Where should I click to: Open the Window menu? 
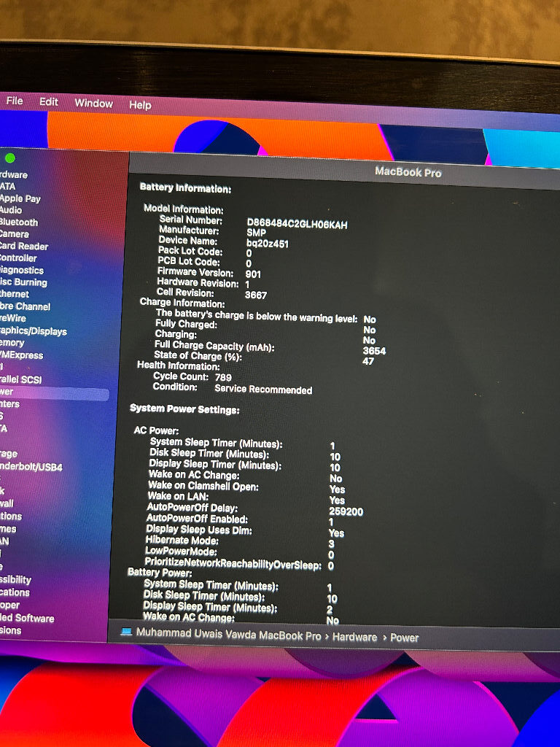94,104
